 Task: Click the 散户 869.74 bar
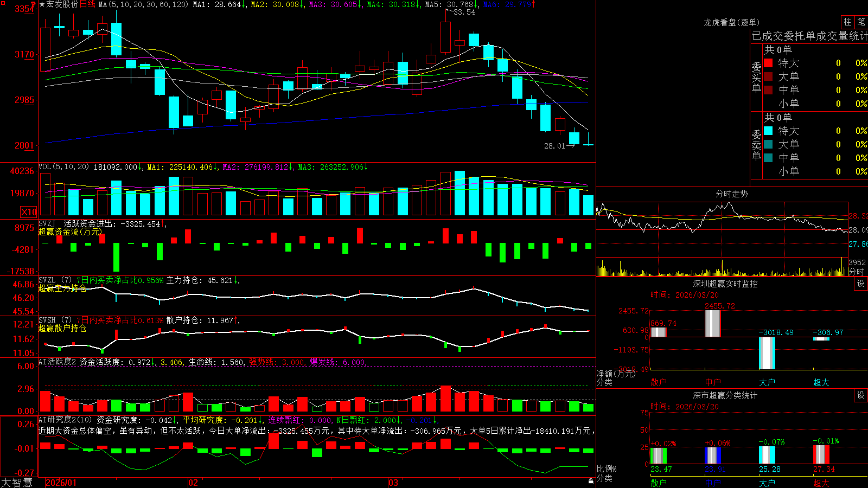[659, 332]
